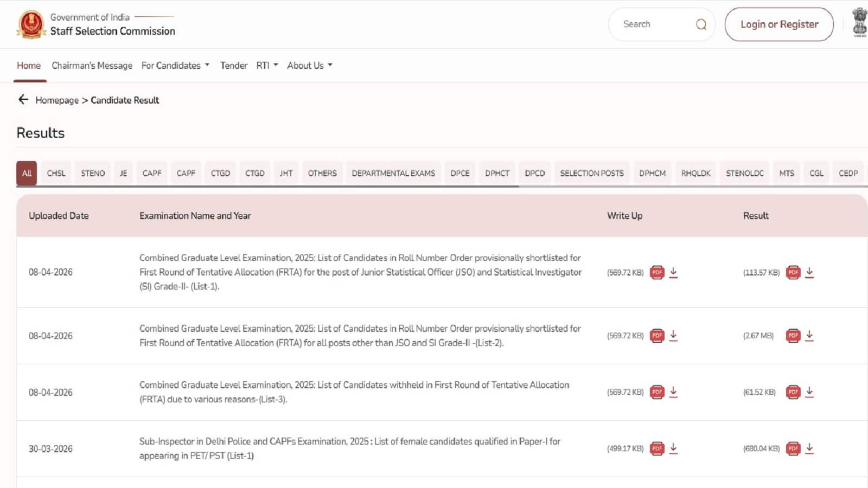This screenshot has width=868, height=488.
Task: Download the Write Up for CGL List-2
Action: 674,336
